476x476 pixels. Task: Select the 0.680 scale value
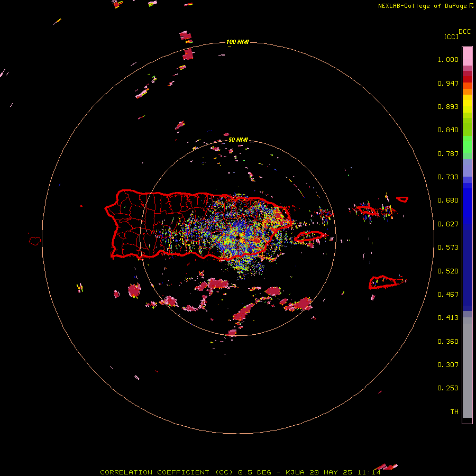click(448, 200)
